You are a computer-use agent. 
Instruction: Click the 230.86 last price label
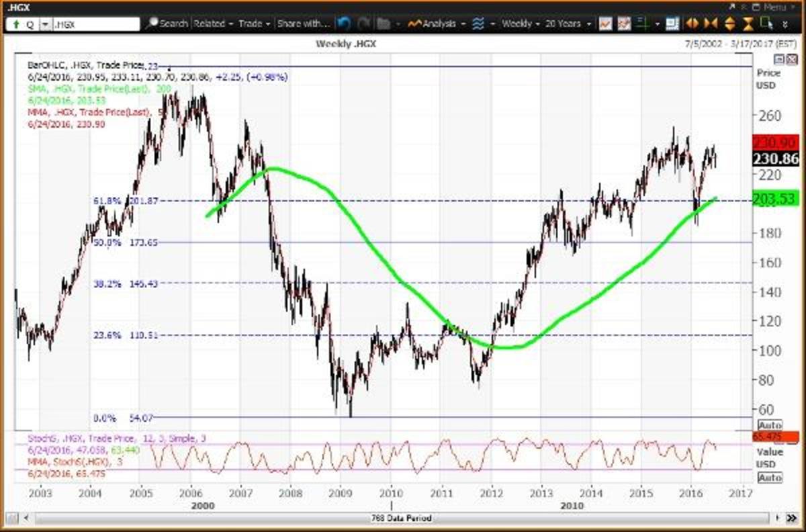point(775,159)
